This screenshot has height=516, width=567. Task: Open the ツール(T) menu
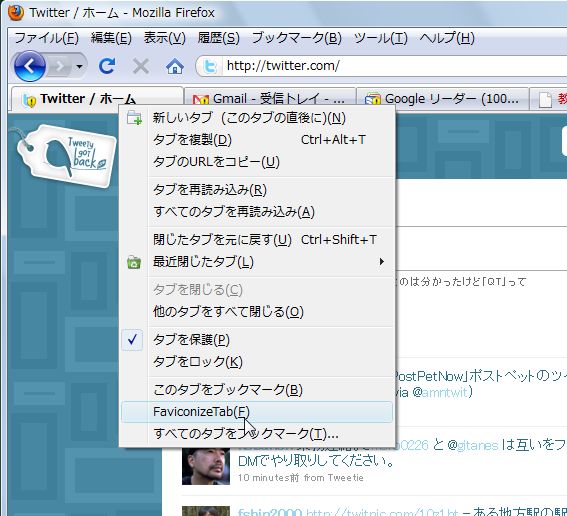coord(380,38)
